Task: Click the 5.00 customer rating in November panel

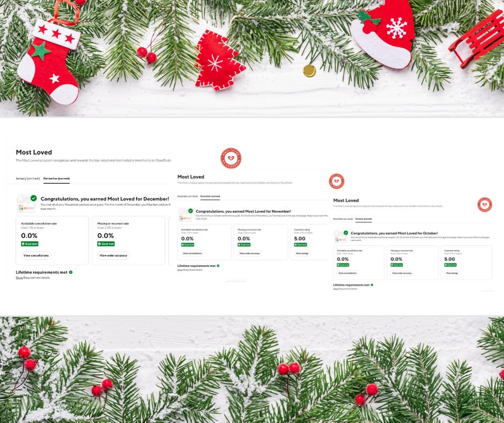Action: point(300,238)
